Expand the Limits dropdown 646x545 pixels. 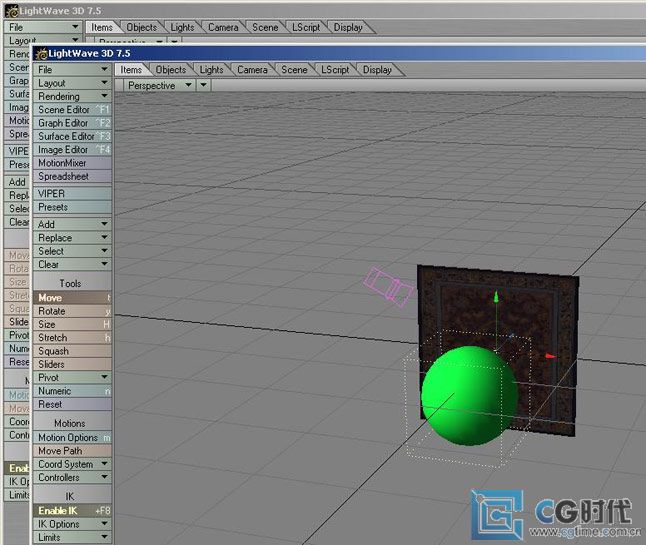click(x=72, y=537)
